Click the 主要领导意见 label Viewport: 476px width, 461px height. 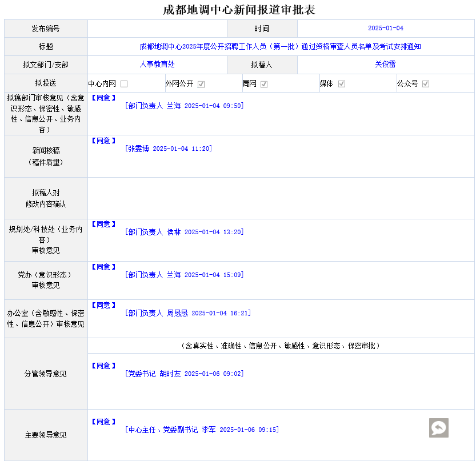[46, 435]
